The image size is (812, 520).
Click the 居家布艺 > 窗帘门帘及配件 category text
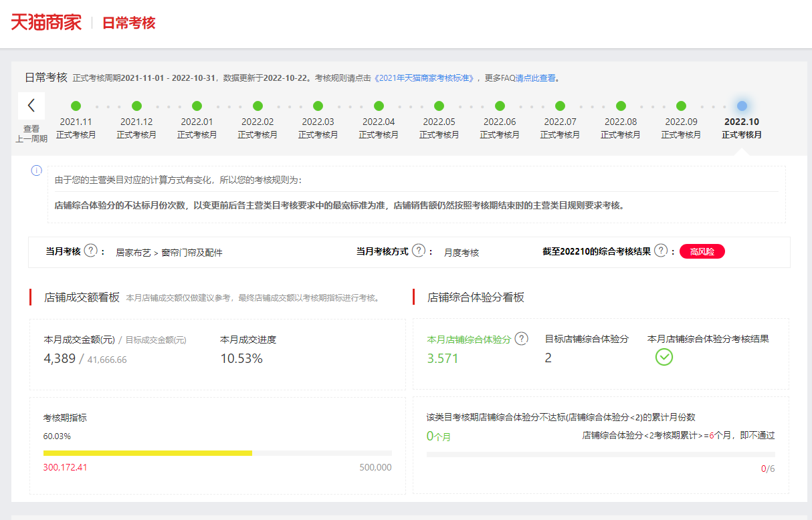[x=169, y=253]
